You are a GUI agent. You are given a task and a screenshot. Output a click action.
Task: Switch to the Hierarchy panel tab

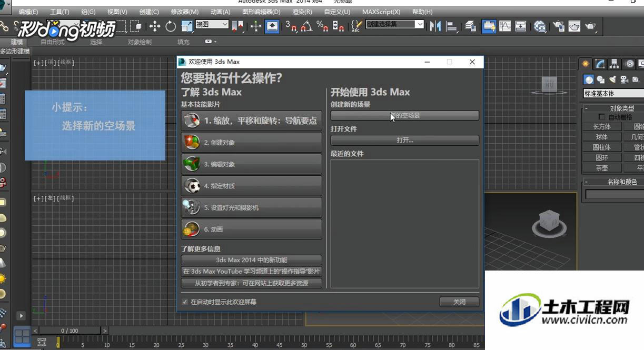pyautogui.click(x=615, y=64)
